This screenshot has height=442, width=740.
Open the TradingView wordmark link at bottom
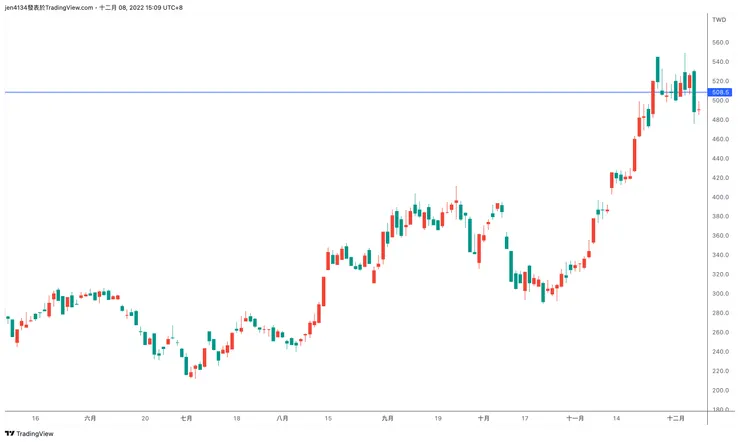(35, 434)
